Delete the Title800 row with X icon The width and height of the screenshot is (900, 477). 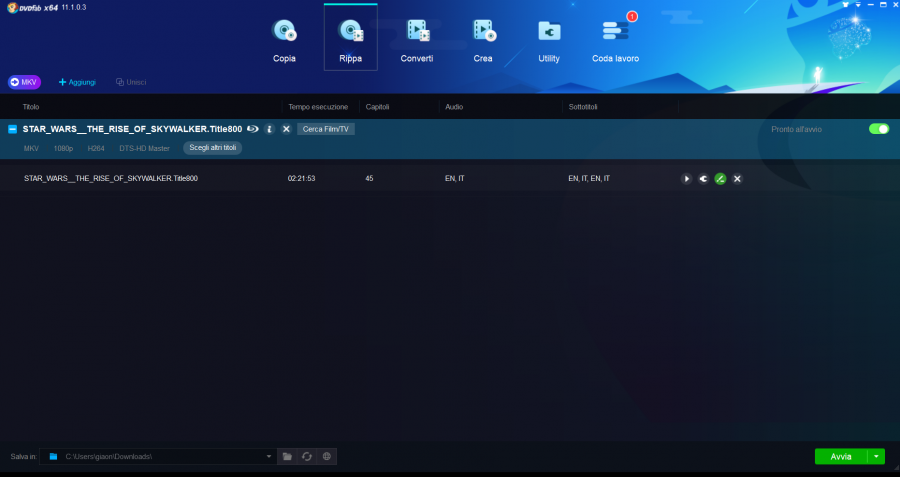point(738,179)
